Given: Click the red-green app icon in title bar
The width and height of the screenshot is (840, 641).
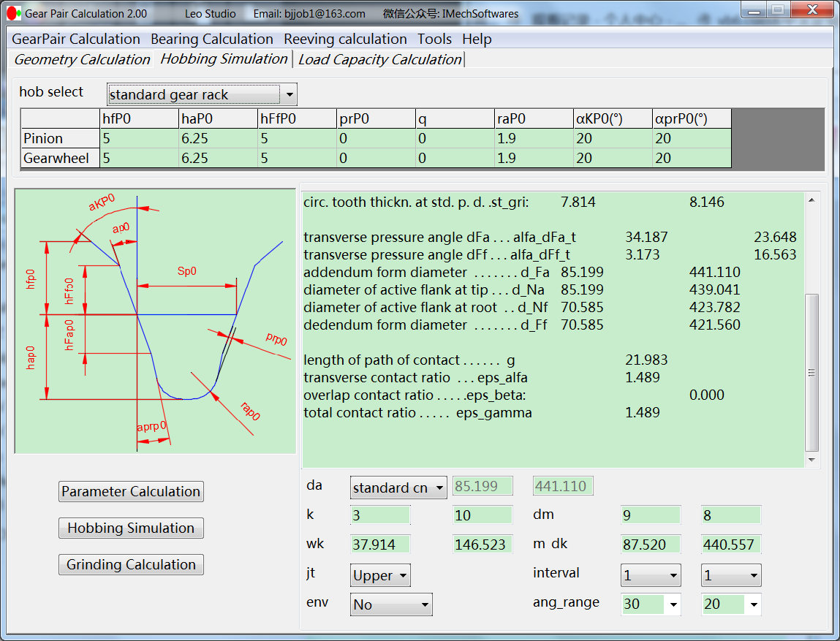Looking at the screenshot, I should (x=14, y=13).
